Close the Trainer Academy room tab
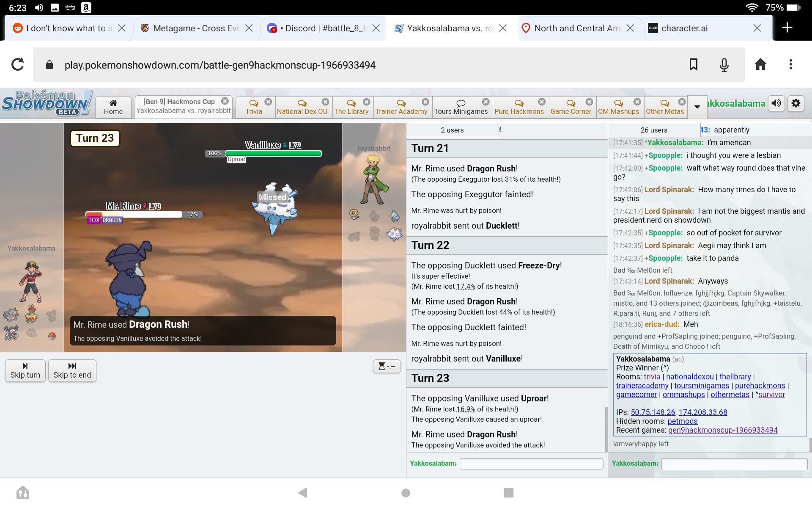This screenshot has width=812, height=508. coord(425,102)
